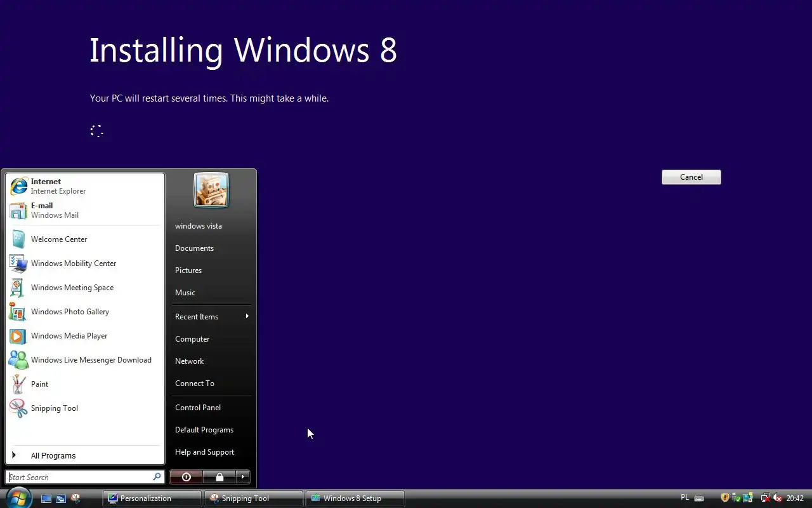The height and width of the screenshot is (508, 812).
Task: Click the magnifier icon in Start Search
Action: (x=157, y=477)
